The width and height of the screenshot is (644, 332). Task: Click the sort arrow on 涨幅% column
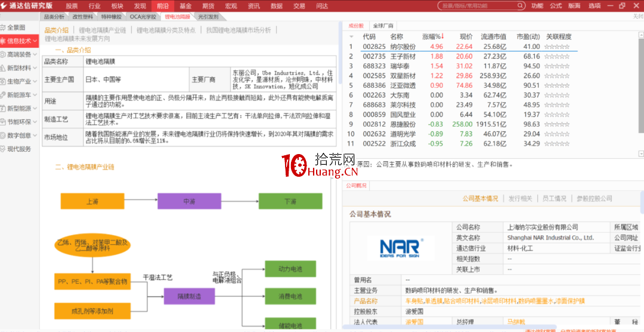click(x=442, y=36)
